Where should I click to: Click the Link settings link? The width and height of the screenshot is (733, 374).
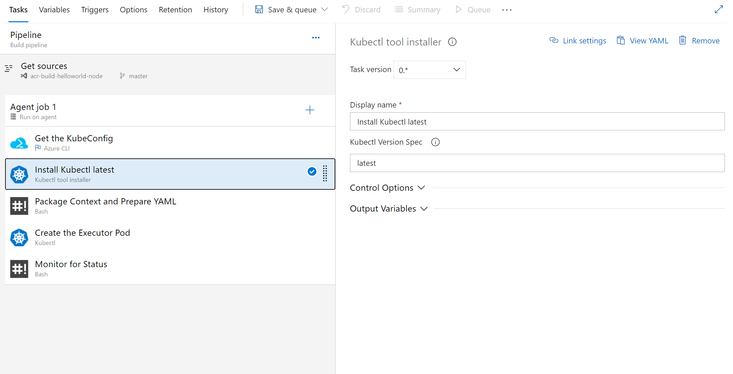point(577,41)
